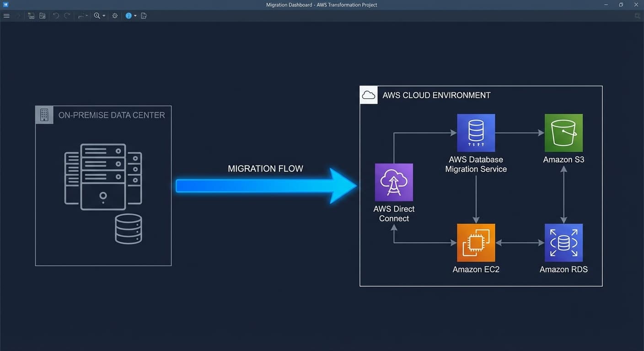This screenshot has width=644, height=351.
Task: Redo the last action
Action: (67, 16)
